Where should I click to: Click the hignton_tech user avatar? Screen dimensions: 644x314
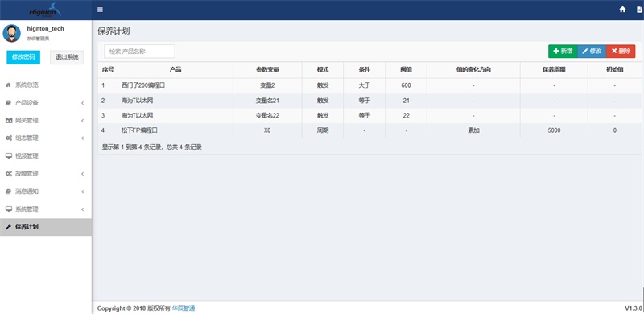tap(11, 33)
